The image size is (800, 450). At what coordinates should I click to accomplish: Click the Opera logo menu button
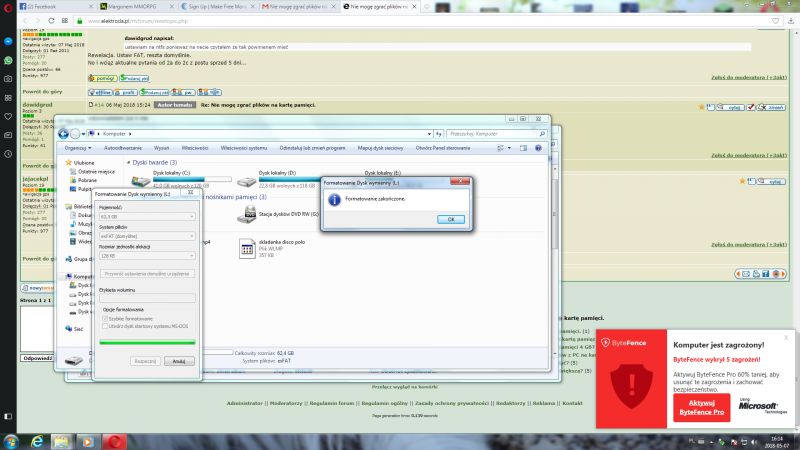8,7
